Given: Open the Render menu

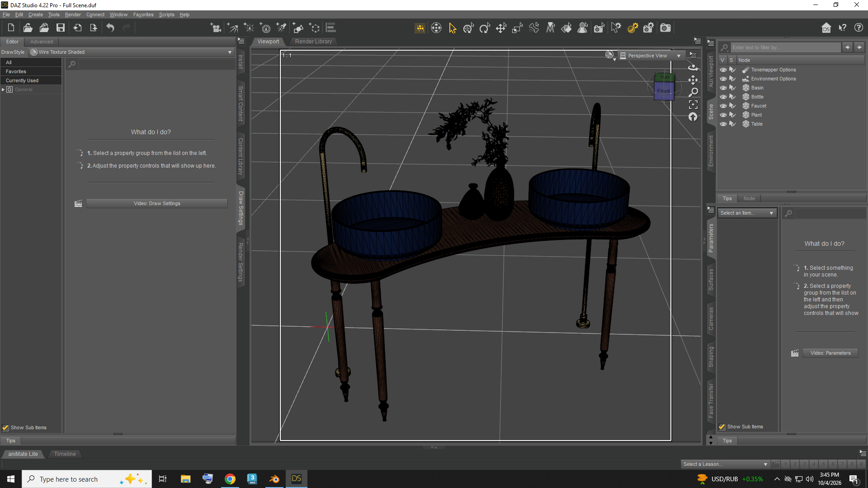Looking at the screenshot, I should [73, 14].
